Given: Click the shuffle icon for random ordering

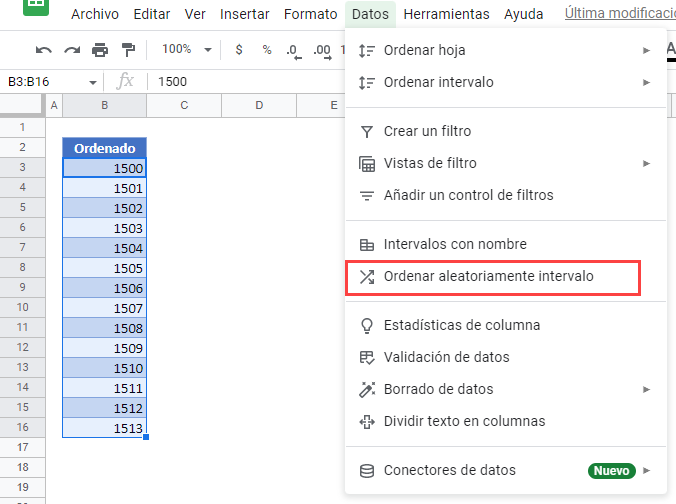Looking at the screenshot, I should pos(367,277).
